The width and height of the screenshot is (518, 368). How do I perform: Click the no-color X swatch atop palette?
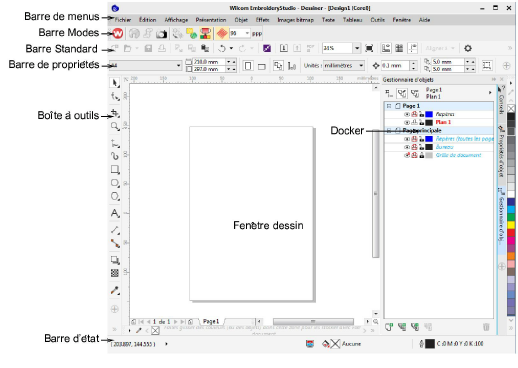point(511,108)
